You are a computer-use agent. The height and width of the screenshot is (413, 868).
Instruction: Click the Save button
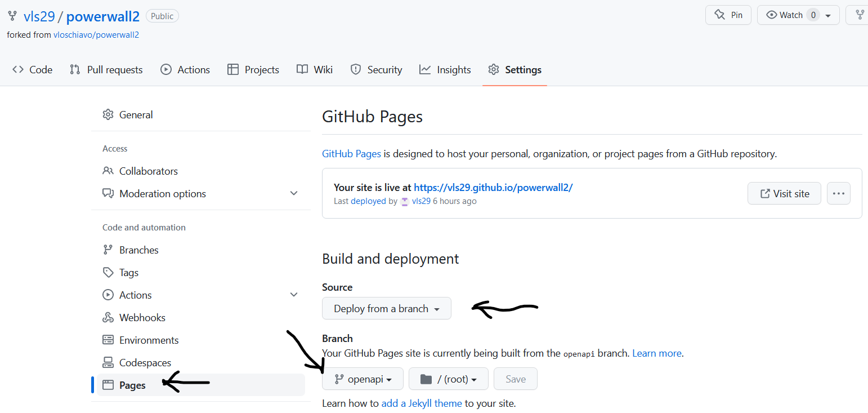[516, 379]
